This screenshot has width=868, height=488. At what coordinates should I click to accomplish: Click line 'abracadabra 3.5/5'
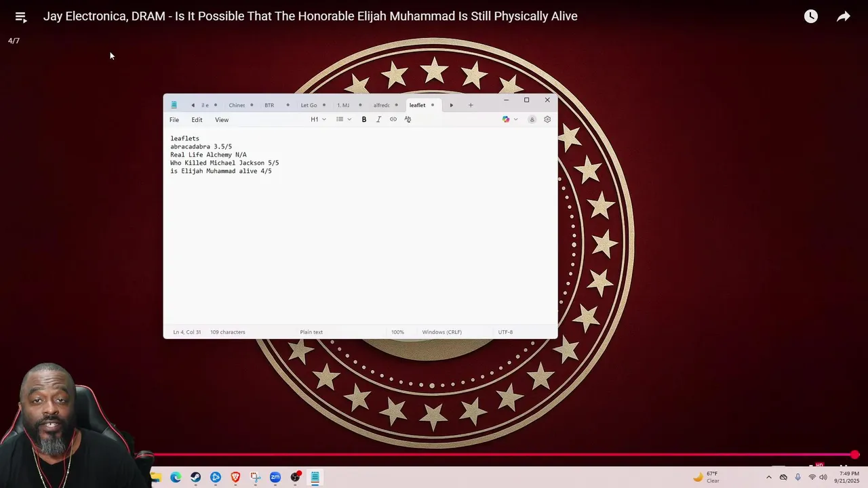point(201,146)
